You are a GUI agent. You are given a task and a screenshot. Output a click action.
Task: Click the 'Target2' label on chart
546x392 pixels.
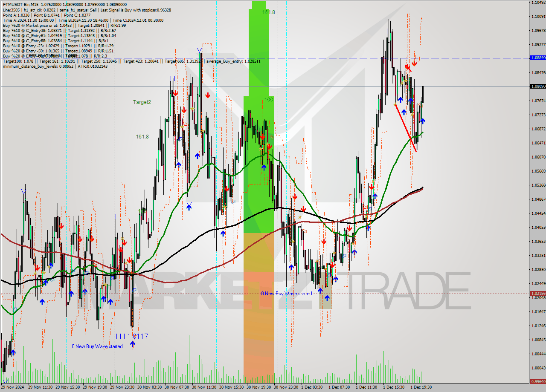click(x=142, y=102)
